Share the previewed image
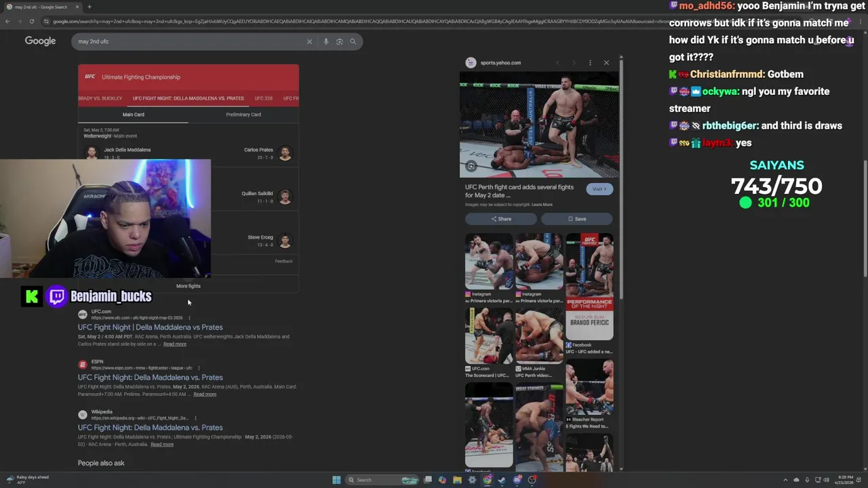Viewport: 868px width, 488px height. [x=500, y=219]
